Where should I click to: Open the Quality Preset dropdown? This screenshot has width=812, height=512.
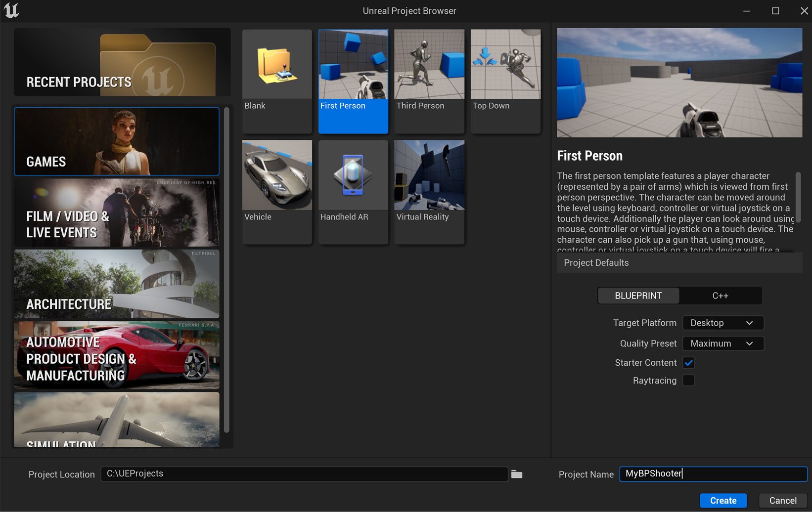(x=723, y=343)
